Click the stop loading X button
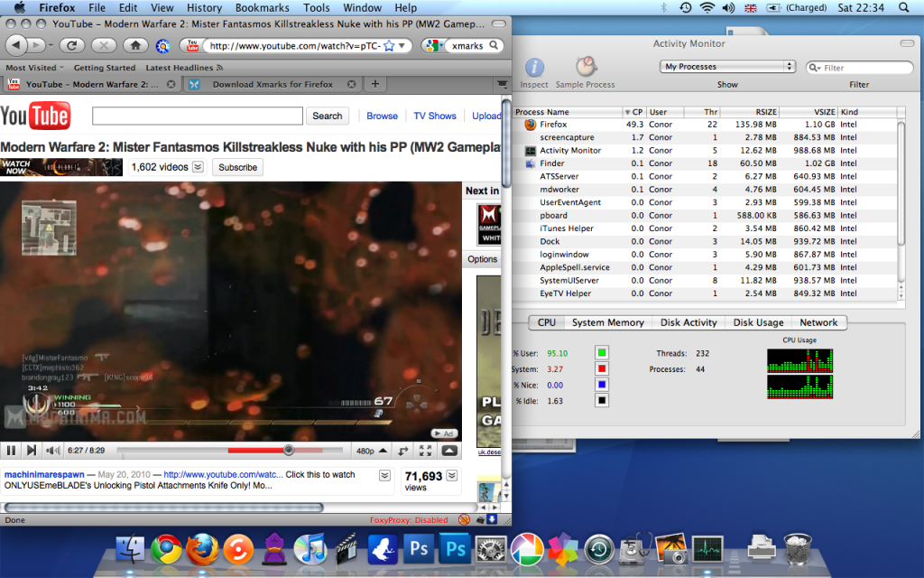 click(104, 45)
